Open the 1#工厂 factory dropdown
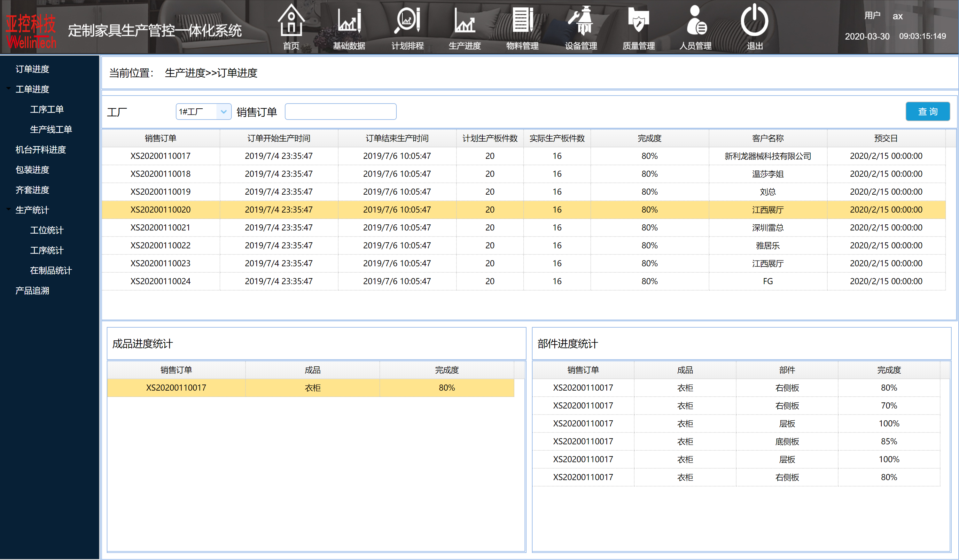Screen dimensions: 959x560 [223, 112]
